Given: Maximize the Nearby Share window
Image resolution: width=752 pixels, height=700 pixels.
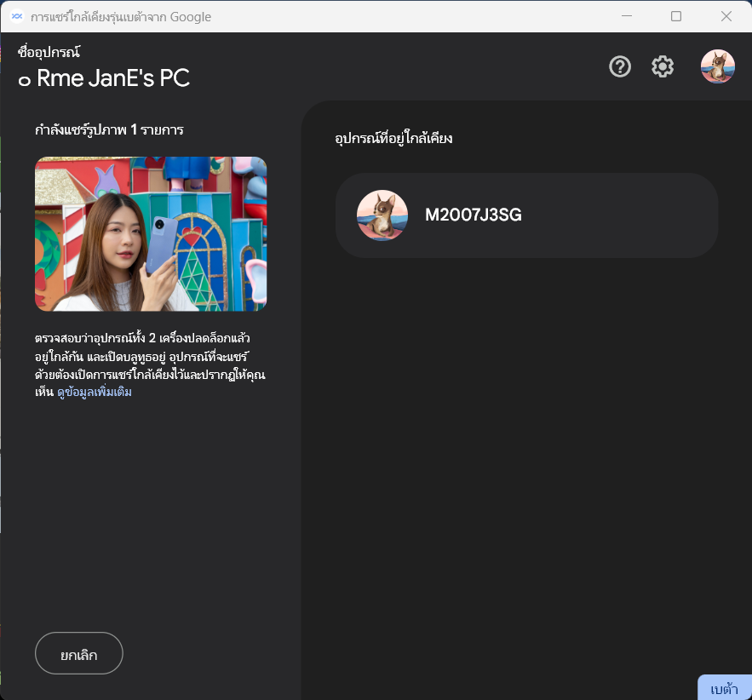Looking at the screenshot, I should (676, 16).
